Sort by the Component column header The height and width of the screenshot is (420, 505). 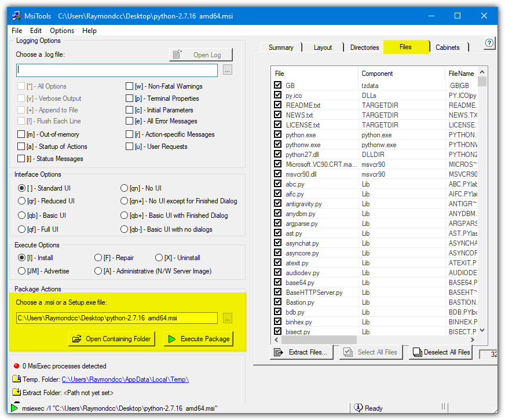(x=401, y=74)
